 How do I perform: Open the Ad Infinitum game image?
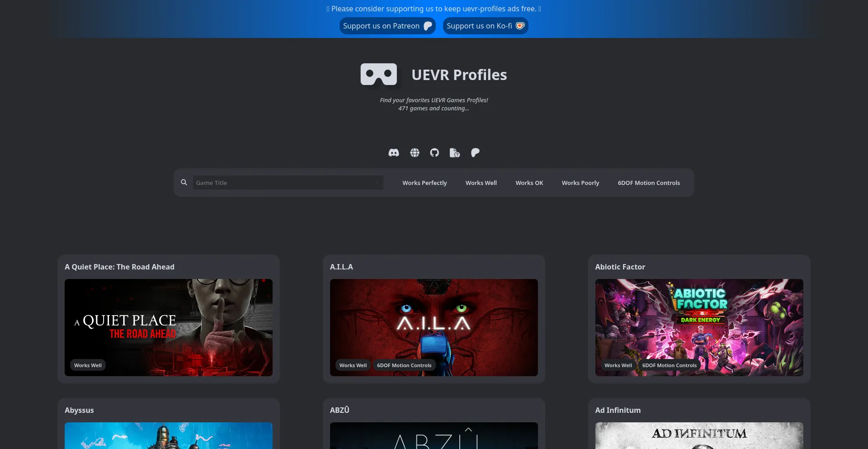point(699,435)
